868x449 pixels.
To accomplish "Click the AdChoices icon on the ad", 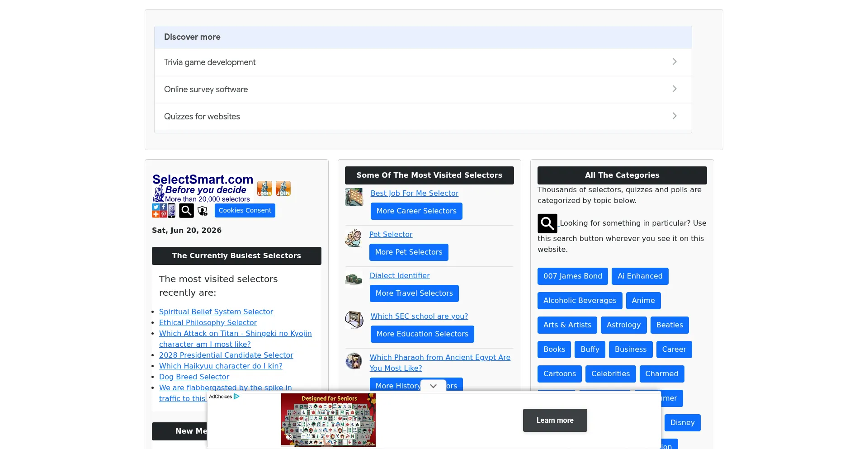I will 236,397.
